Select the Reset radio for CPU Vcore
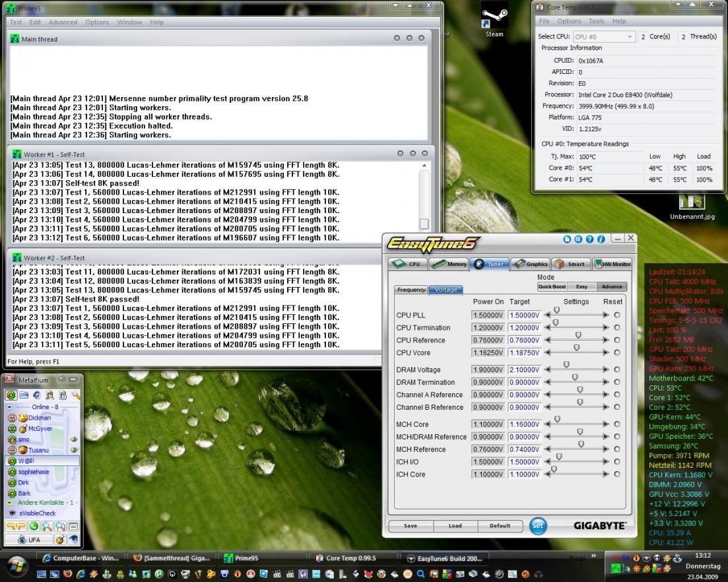The image size is (728, 582). click(x=616, y=352)
